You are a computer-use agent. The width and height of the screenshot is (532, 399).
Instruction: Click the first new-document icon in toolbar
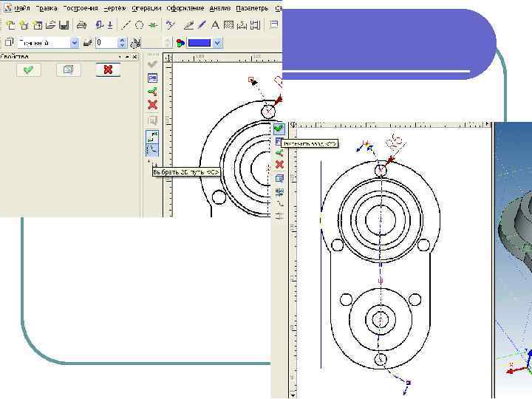point(10,25)
